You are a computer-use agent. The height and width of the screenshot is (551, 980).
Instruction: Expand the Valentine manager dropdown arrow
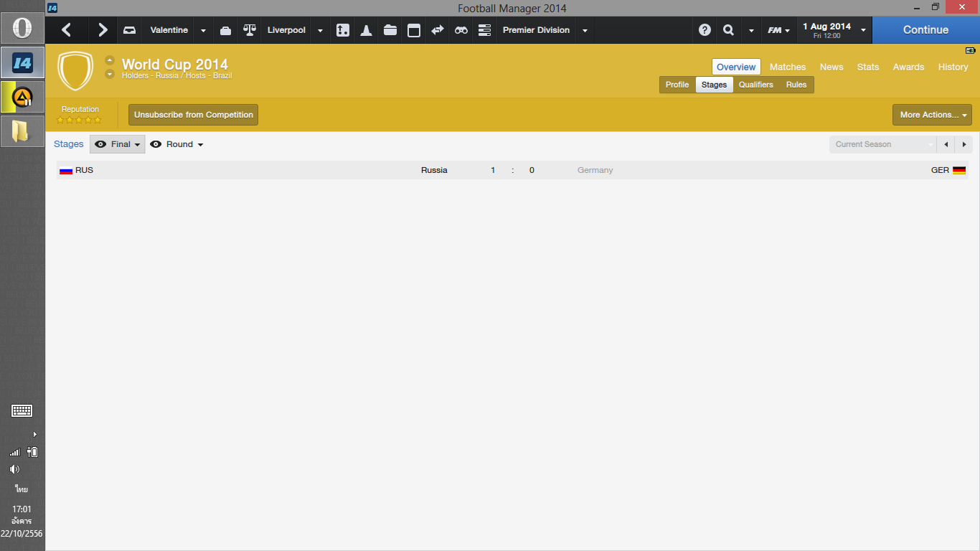coord(203,31)
